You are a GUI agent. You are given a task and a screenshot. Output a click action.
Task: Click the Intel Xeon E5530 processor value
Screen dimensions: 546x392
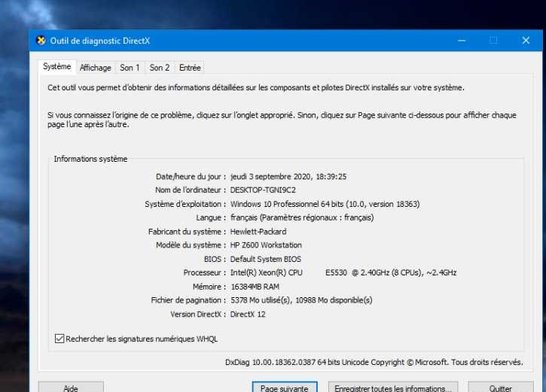click(343, 272)
